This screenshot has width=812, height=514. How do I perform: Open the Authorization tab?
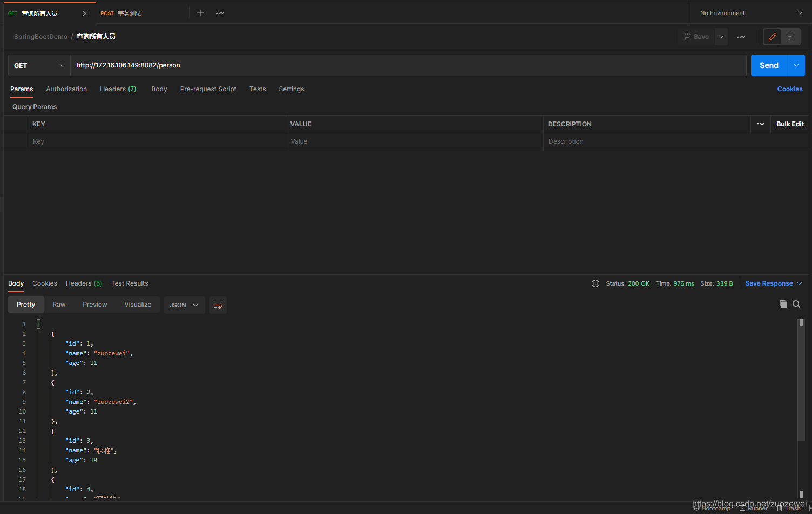[66, 89]
